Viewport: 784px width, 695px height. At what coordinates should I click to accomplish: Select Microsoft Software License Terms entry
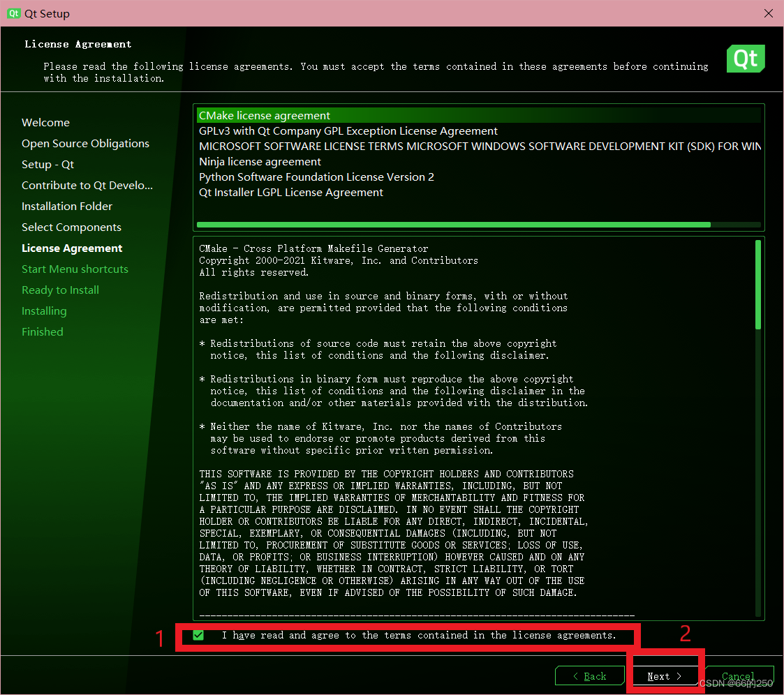[479, 147]
